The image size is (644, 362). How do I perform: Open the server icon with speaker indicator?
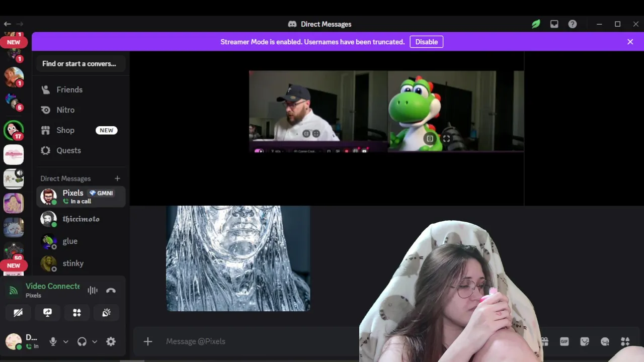(14, 179)
